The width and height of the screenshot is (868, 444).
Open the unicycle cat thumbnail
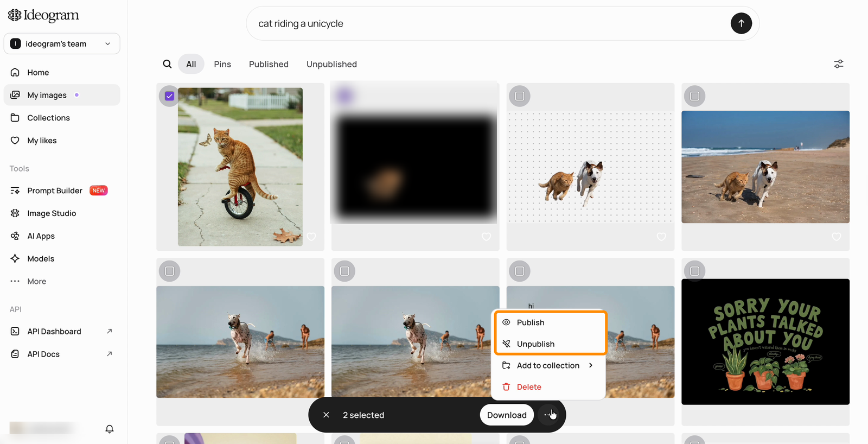(240, 167)
